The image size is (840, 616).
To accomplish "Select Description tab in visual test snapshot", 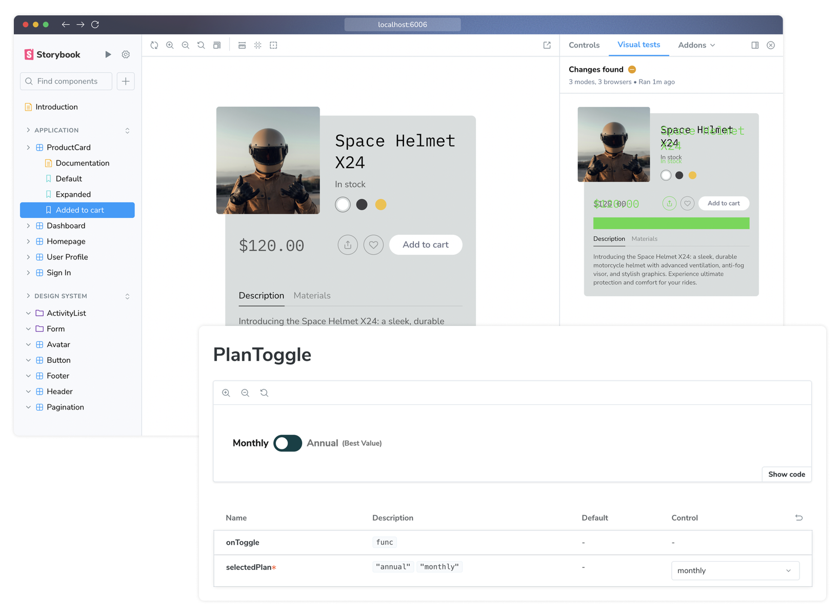I will (x=609, y=239).
